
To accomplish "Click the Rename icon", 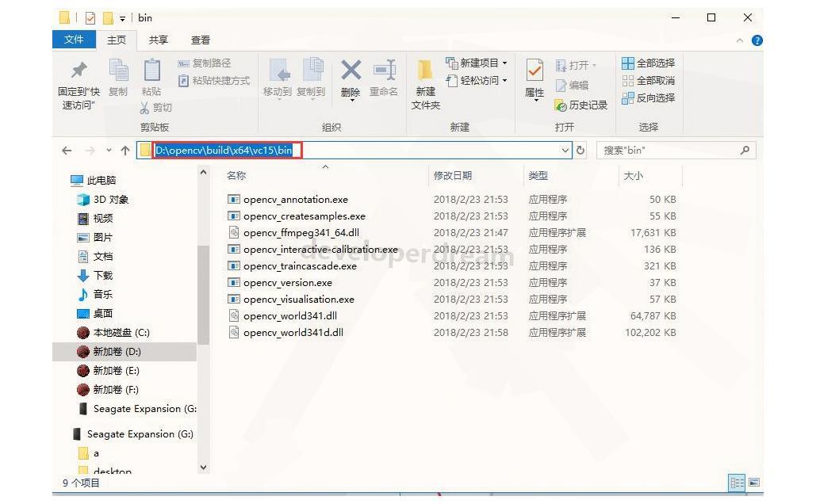I will pyautogui.click(x=385, y=71).
